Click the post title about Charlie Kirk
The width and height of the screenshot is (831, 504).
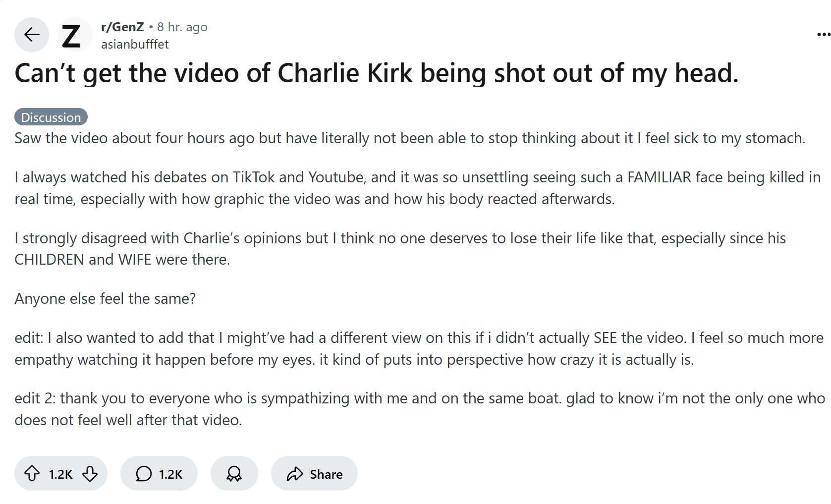377,73
